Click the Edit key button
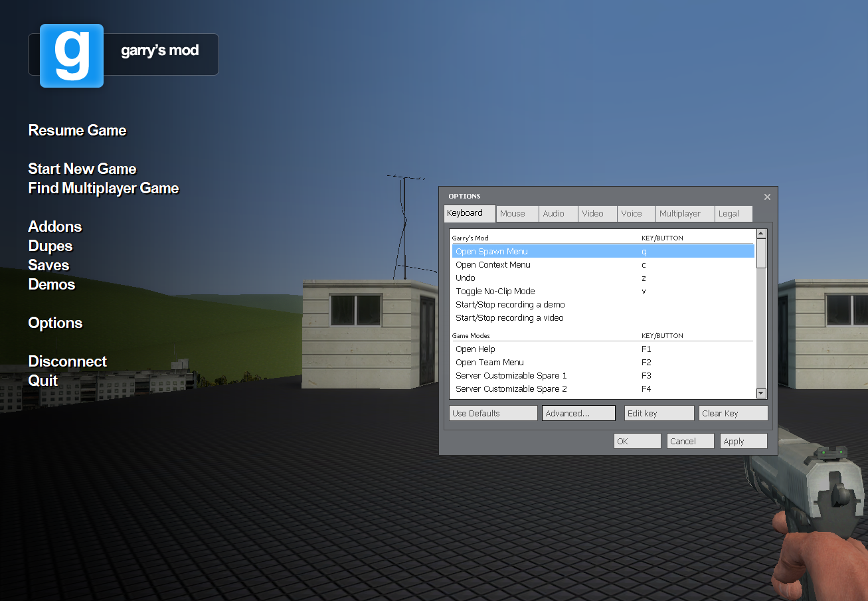 pos(659,413)
